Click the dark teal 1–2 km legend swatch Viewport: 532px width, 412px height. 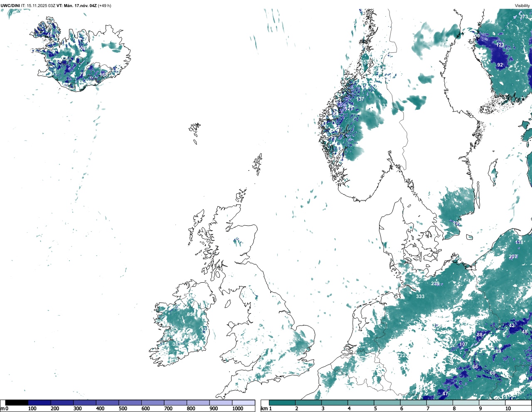click(282, 403)
